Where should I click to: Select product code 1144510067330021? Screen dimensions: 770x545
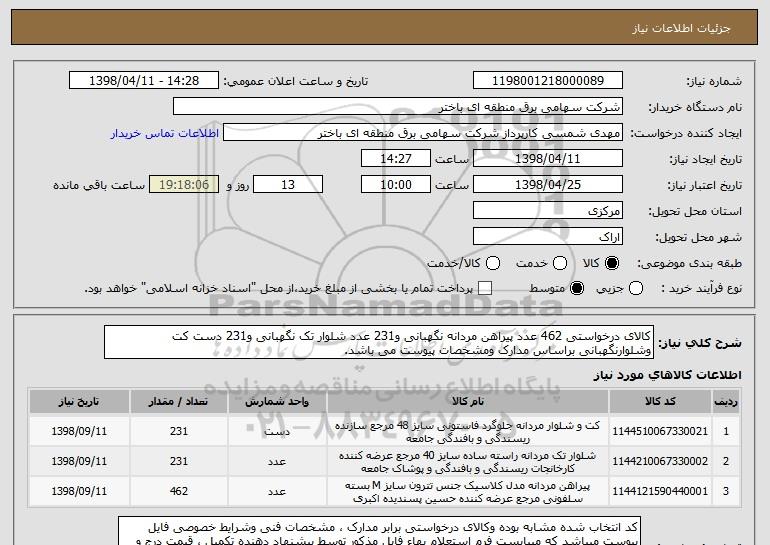[660, 431]
